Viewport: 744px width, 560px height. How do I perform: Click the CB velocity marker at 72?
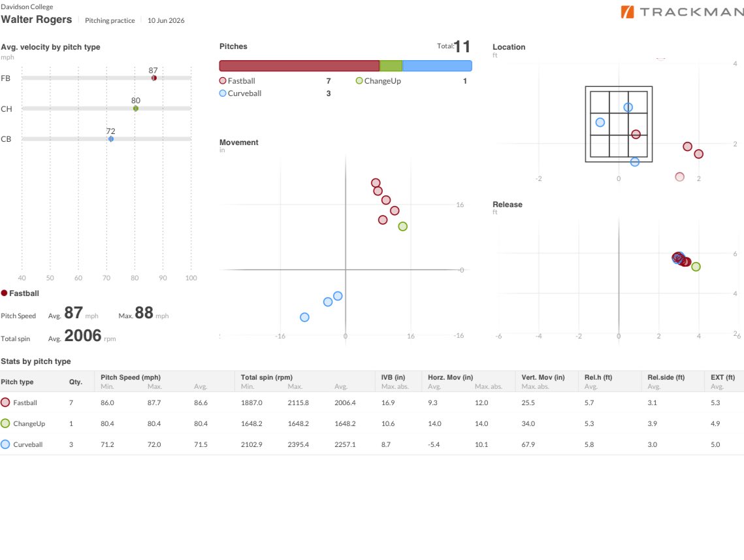[111, 139]
